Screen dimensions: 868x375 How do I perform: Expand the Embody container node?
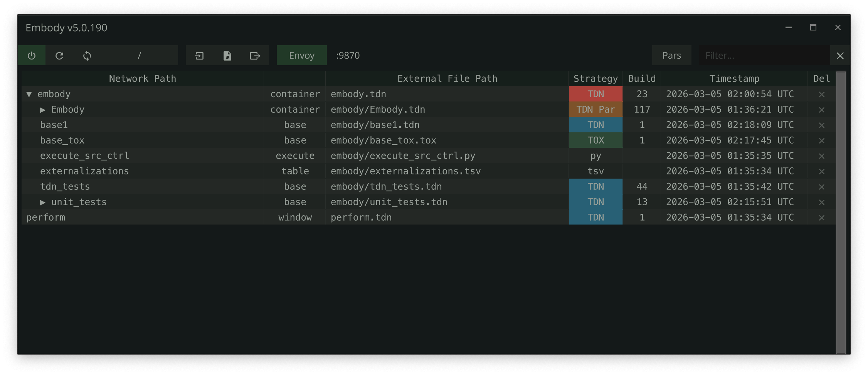tap(43, 110)
